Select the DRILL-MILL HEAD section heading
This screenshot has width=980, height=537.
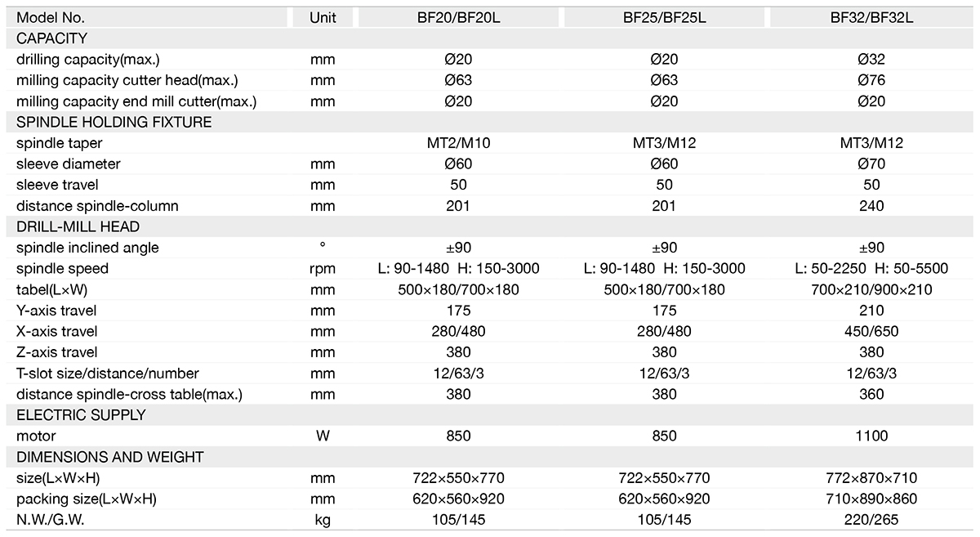pyautogui.click(x=78, y=226)
